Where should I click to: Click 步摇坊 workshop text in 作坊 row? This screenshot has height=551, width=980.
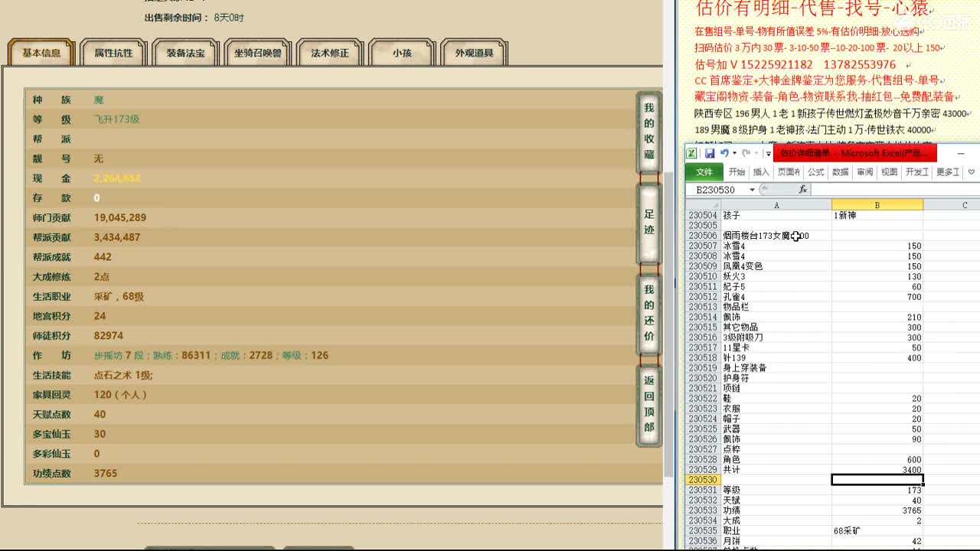coord(109,355)
